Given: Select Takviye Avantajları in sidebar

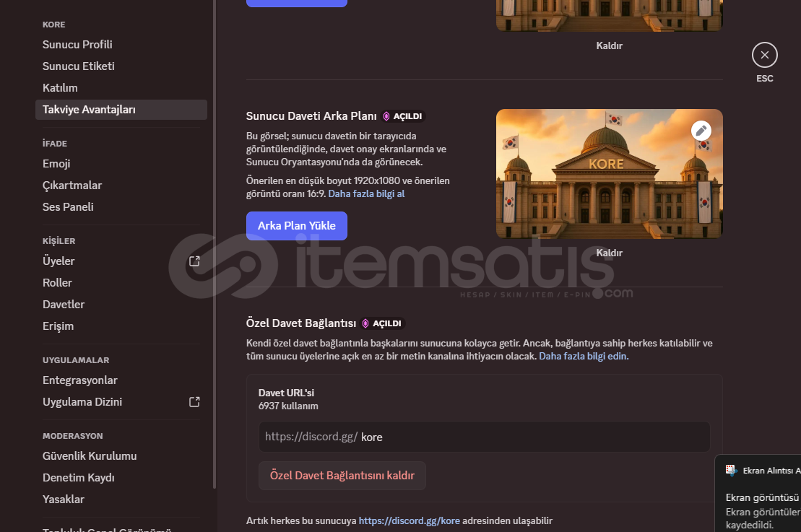Looking at the screenshot, I should (121, 110).
